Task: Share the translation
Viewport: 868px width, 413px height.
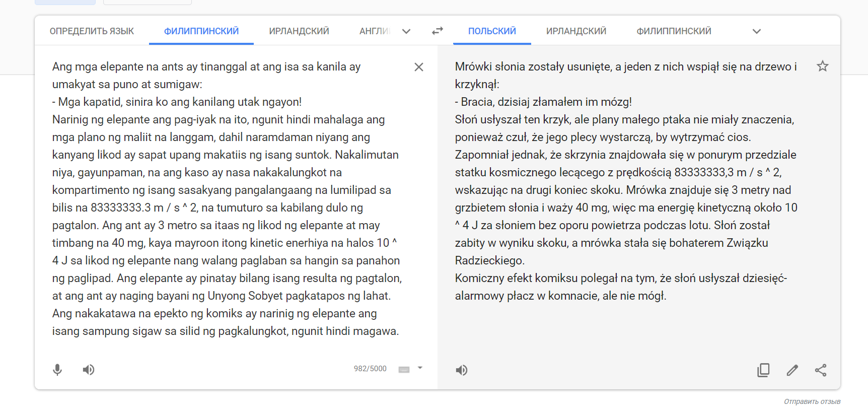Action: (x=821, y=370)
